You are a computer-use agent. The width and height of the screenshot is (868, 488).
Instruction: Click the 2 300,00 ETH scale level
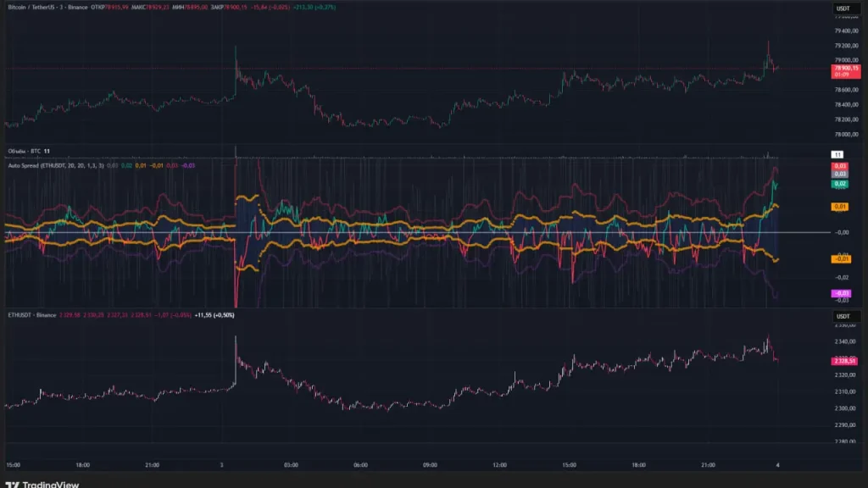pos(845,408)
